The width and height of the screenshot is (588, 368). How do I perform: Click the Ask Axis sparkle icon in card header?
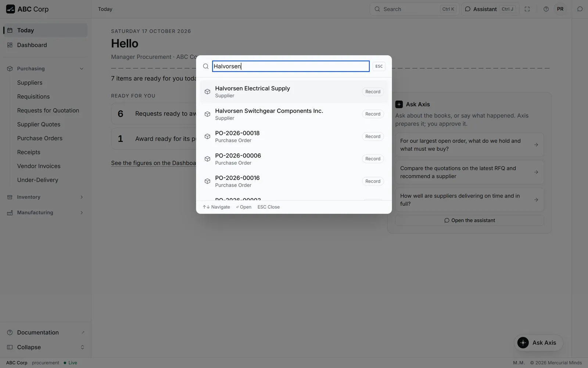(399, 105)
